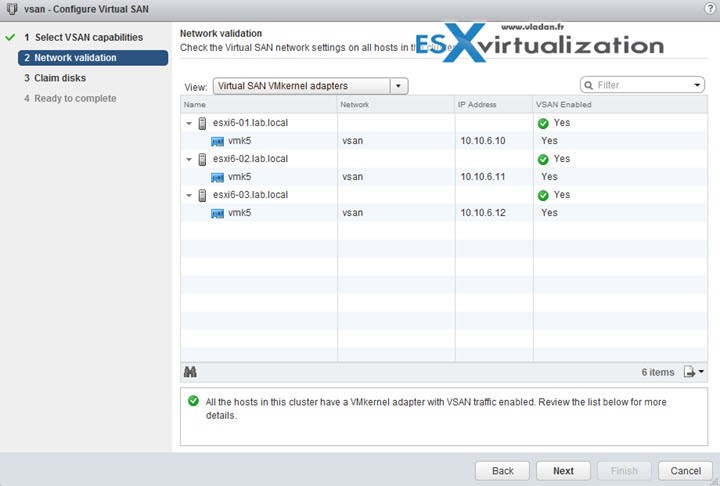The height and width of the screenshot is (486, 720).
Task: Click the binoculars find icon
Action: (190, 372)
